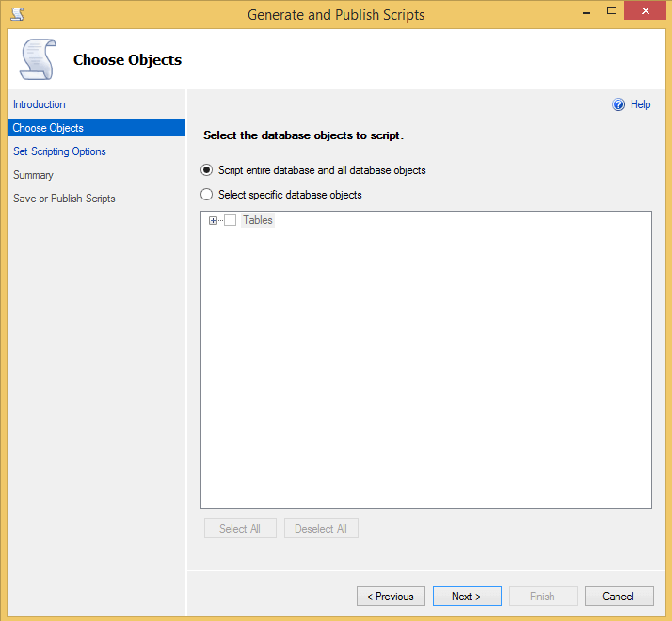Click the blue Help question mark icon
Image resolution: width=672 pixels, height=621 pixels.
tap(618, 105)
